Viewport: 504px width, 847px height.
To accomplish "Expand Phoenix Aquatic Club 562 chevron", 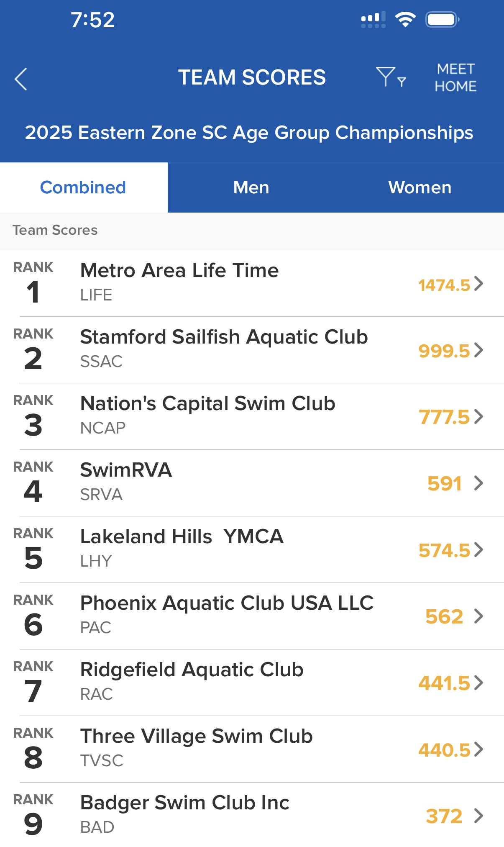I will (x=479, y=616).
